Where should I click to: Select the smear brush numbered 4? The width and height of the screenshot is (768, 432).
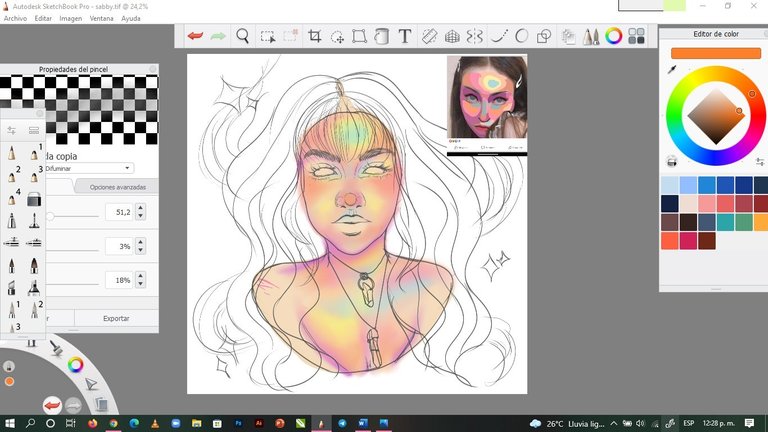pos(12,197)
